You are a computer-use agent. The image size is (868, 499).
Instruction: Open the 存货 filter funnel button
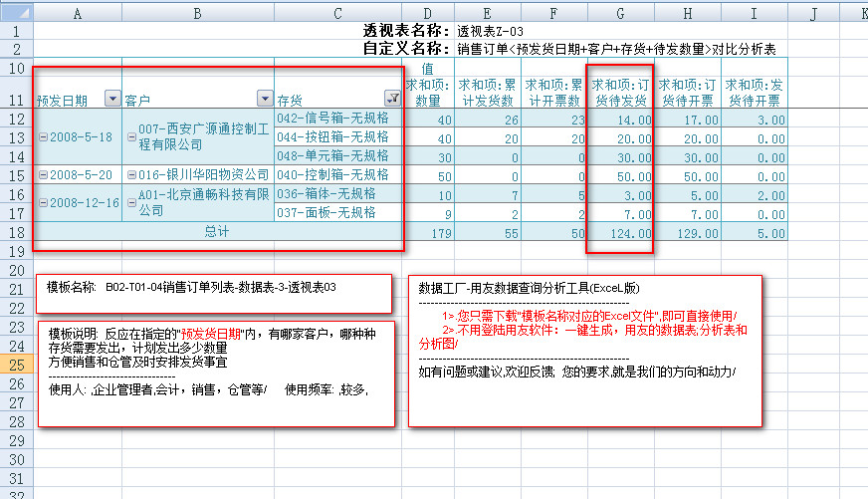point(391,99)
